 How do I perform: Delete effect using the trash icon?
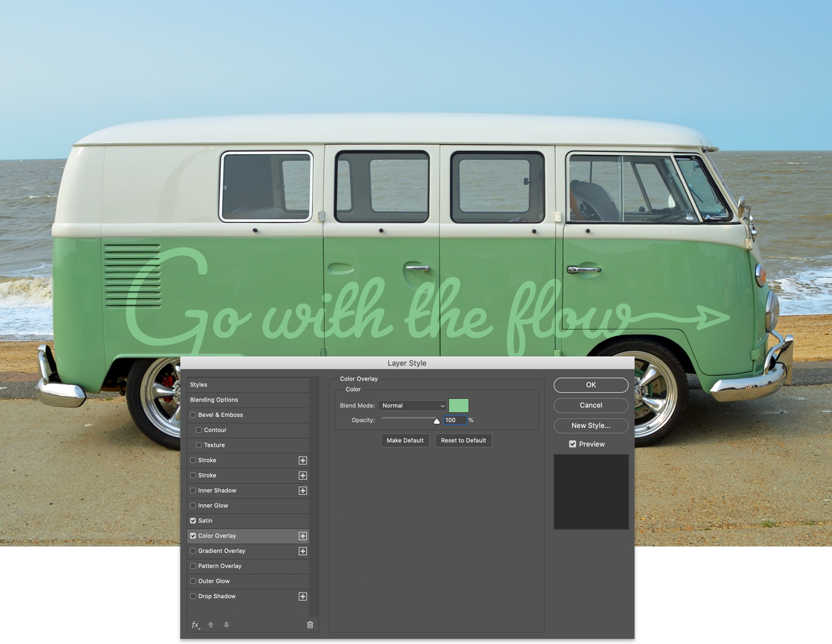[310, 625]
